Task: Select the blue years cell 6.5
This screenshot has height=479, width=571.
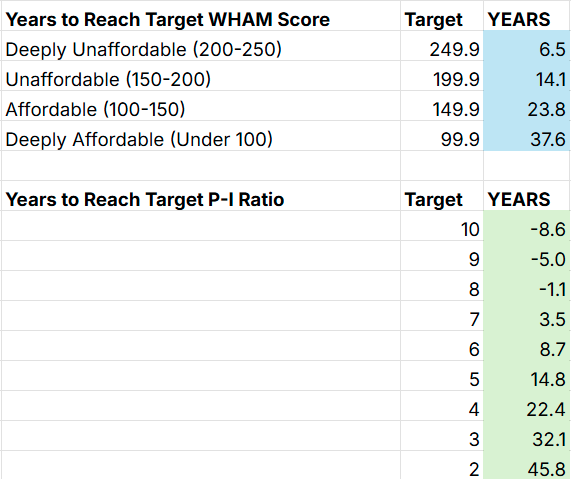Action: point(527,46)
